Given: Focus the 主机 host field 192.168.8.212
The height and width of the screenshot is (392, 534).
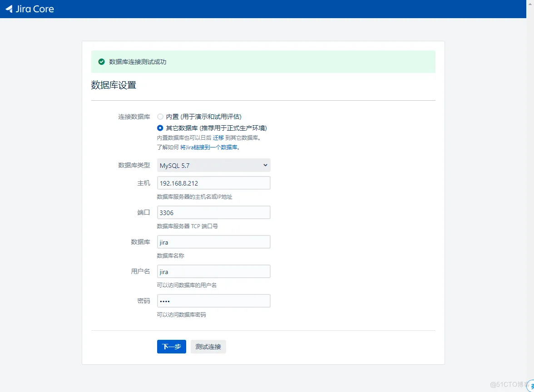Looking at the screenshot, I should click(213, 183).
